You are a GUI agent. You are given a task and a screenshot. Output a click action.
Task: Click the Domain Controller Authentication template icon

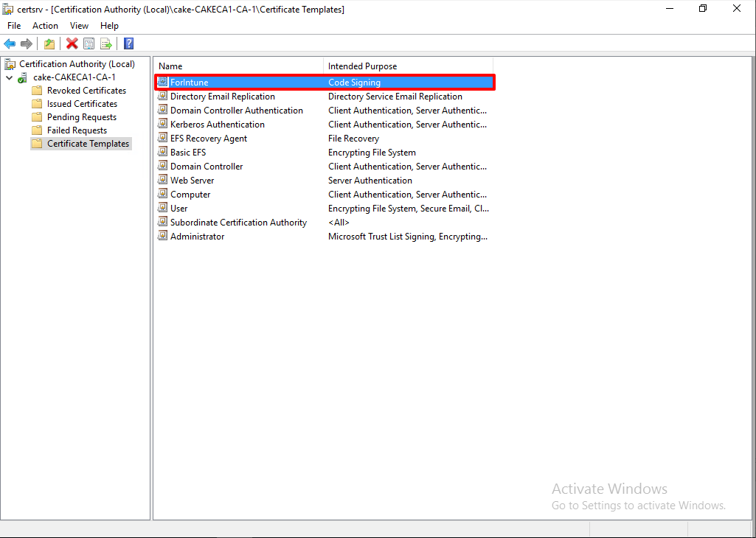pos(163,111)
